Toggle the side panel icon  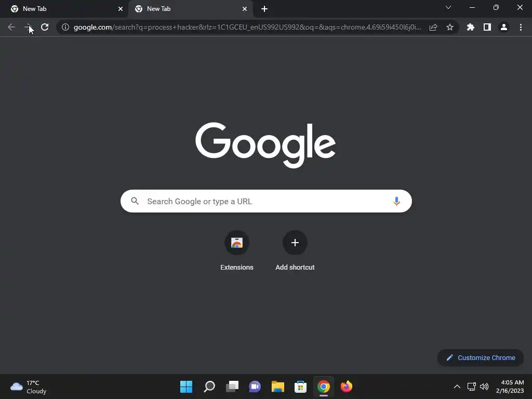(487, 27)
